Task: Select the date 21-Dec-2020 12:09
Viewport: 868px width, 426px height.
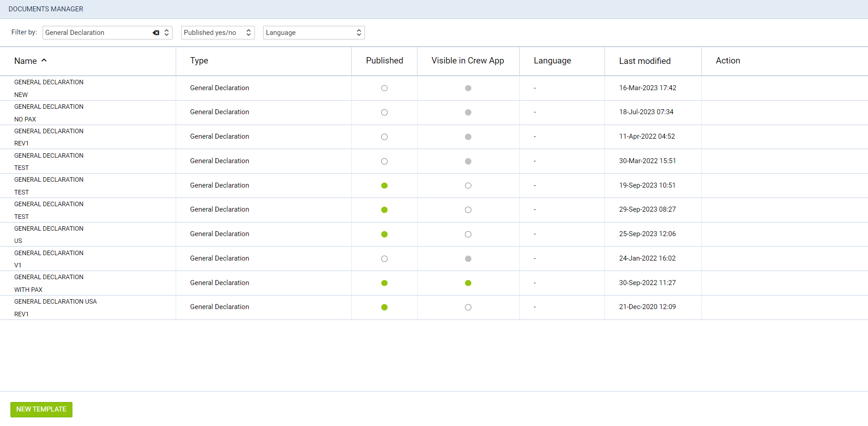Action: (647, 307)
